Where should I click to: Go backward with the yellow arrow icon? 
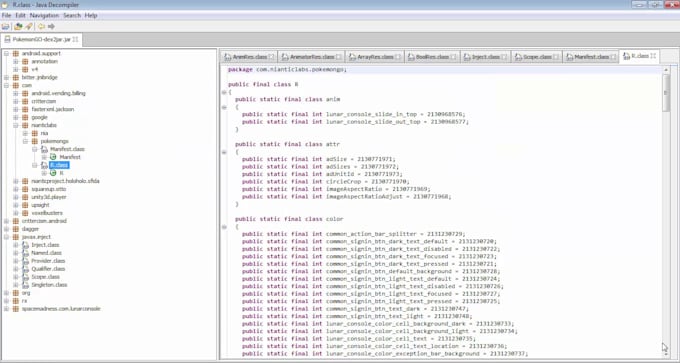[42, 26]
